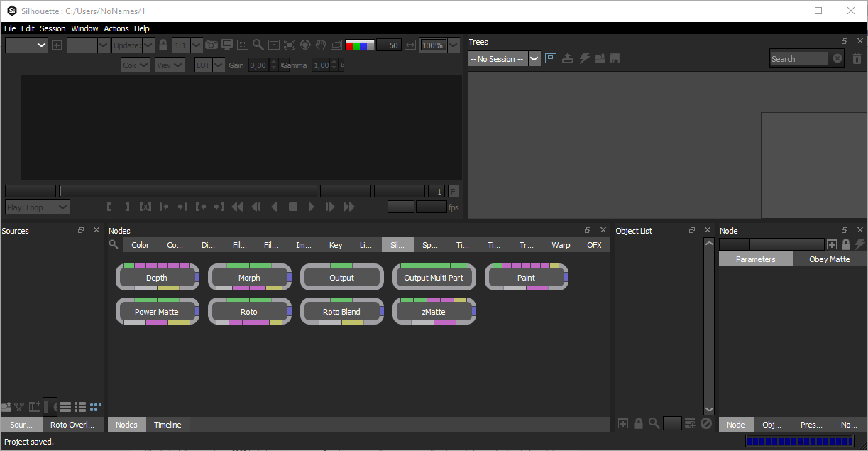Viewport: 868px width, 451px height.
Task: Click the trash delete icon in Trees
Action: (x=857, y=58)
